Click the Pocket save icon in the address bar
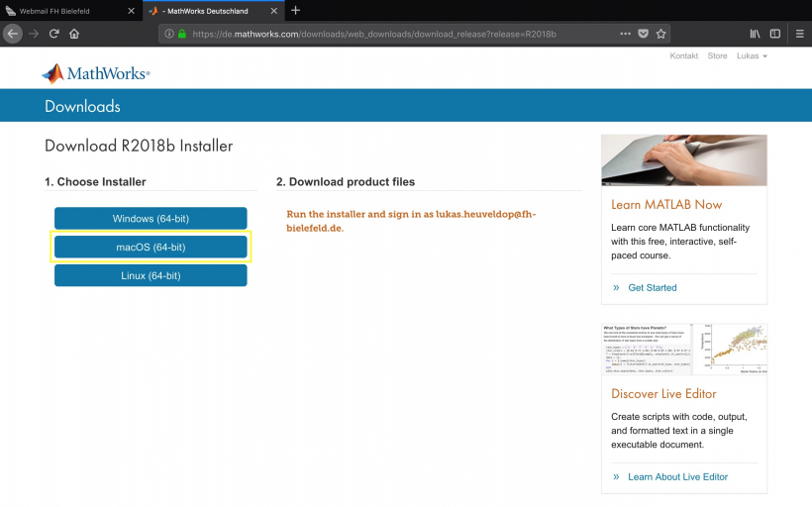 coord(643,33)
